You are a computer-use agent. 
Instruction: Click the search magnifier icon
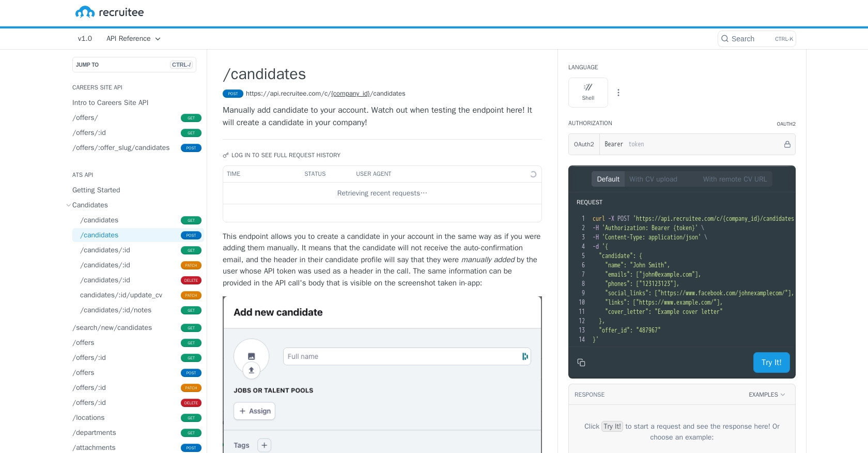[x=725, y=39]
